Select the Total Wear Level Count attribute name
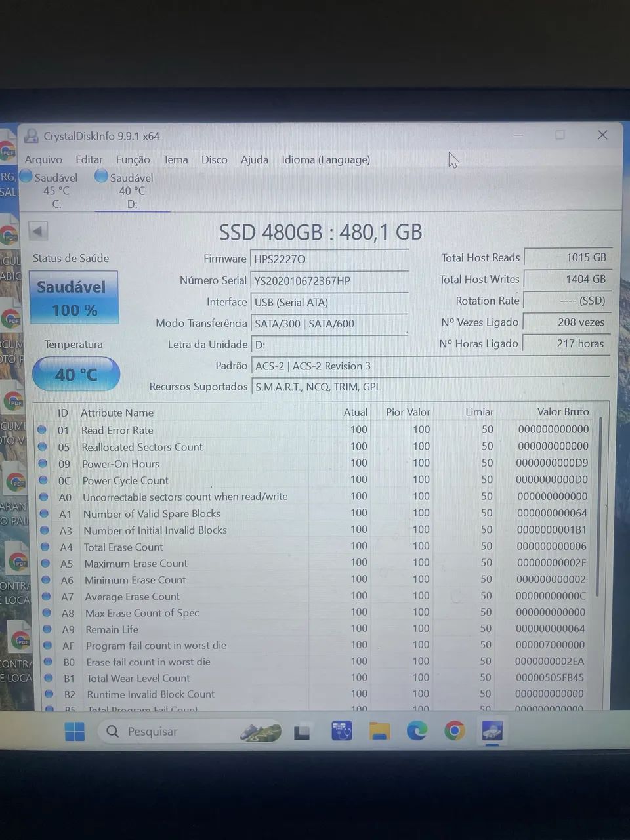The image size is (630, 840). tap(138, 678)
